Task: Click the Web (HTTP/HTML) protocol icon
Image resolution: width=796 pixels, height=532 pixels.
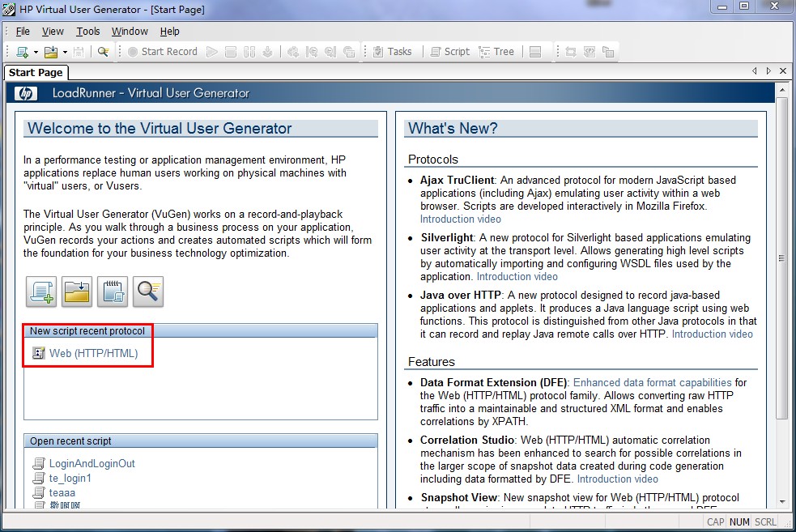Action: (39, 353)
